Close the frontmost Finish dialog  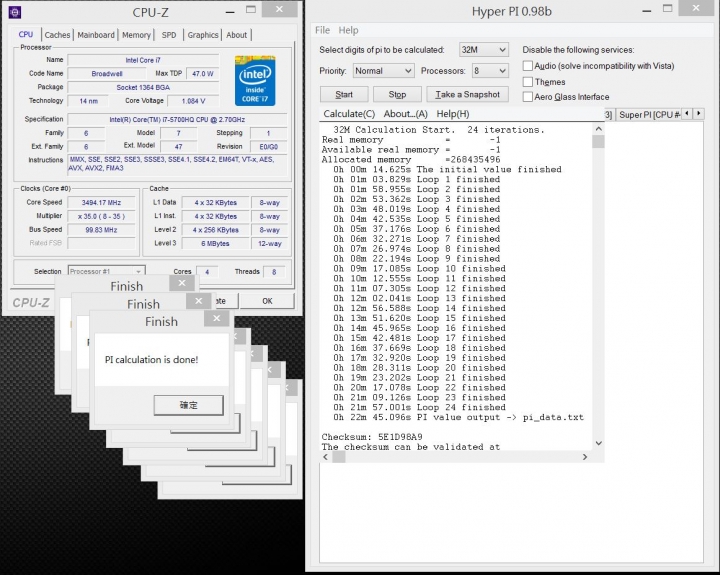pos(217,318)
